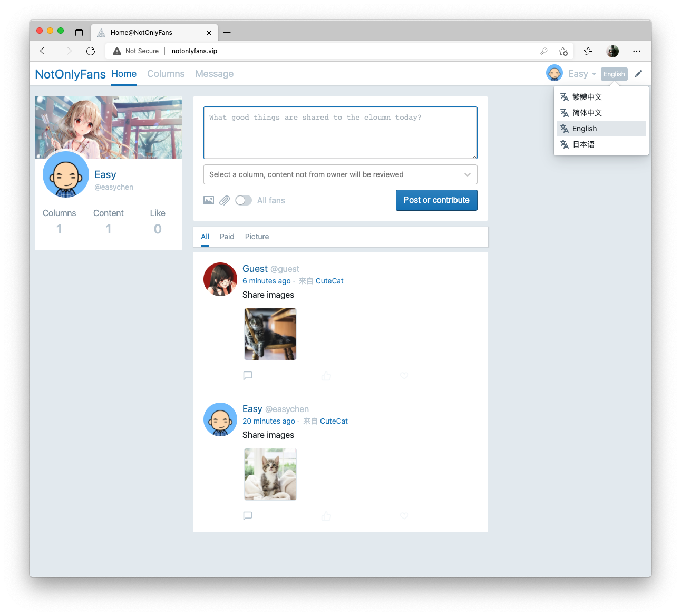
Task: Toggle the All fans switch
Action: [244, 200]
